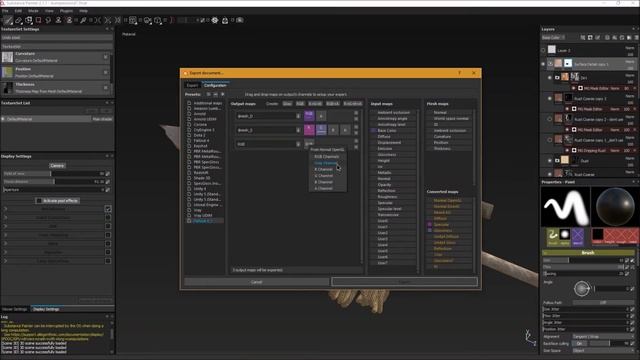Adjust brush Size slider
The width and height of the screenshot is (640, 360).
584,260
